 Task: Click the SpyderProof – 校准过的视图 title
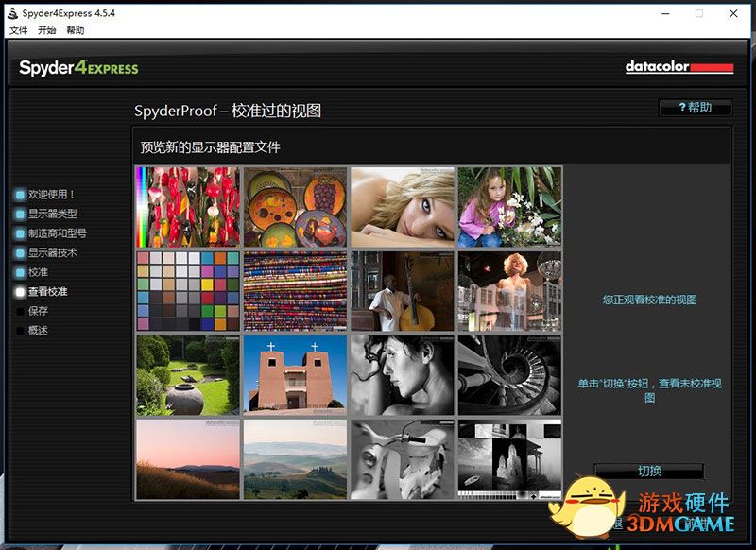tap(228, 111)
